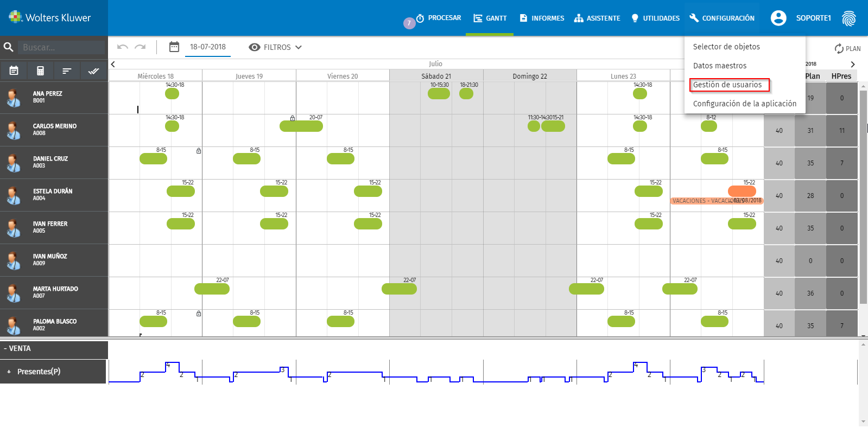Go to previous week in Gantt
Viewport: 868px width, 428px height.
tap(113, 64)
